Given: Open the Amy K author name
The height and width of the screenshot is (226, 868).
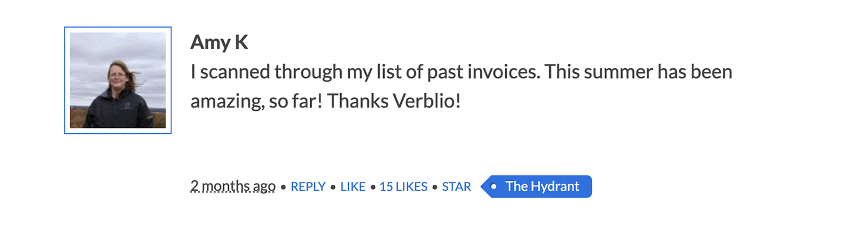Looking at the screenshot, I should click(x=219, y=42).
